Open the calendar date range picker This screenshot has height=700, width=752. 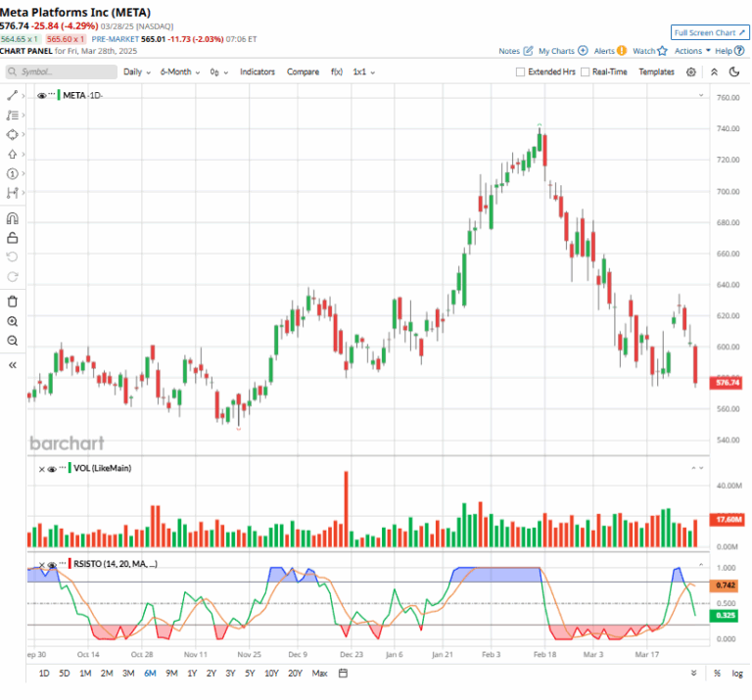click(x=343, y=674)
